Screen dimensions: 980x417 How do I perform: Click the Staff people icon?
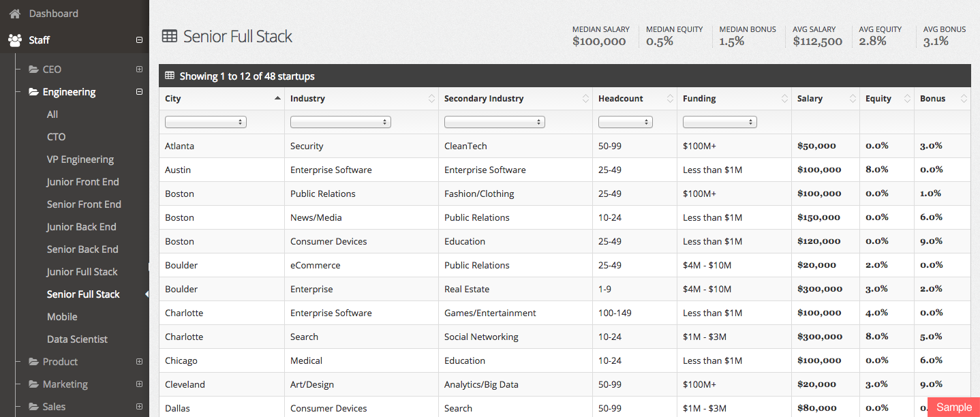pos(15,40)
